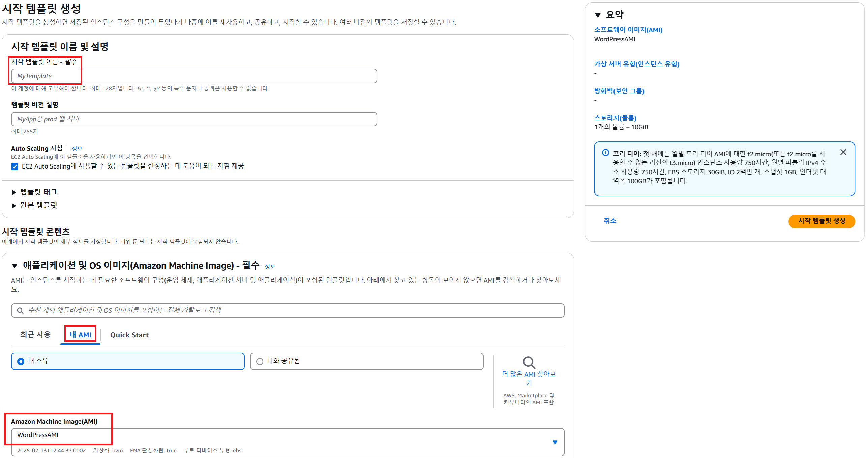Click the 취소 cancel link

pyautogui.click(x=609, y=221)
